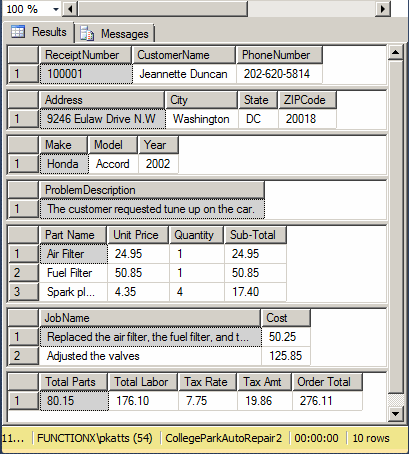Select the unit price 4.35 cell
Screen dimensions: 409x454
pos(138,292)
